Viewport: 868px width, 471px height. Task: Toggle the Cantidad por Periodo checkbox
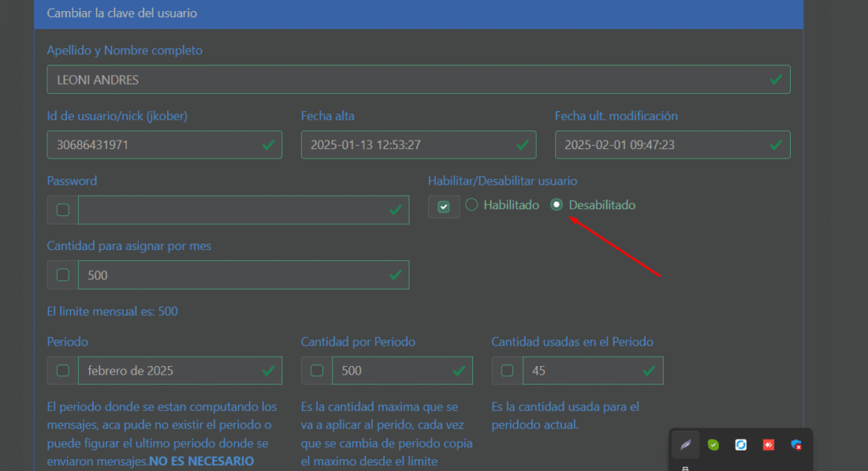coord(316,370)
